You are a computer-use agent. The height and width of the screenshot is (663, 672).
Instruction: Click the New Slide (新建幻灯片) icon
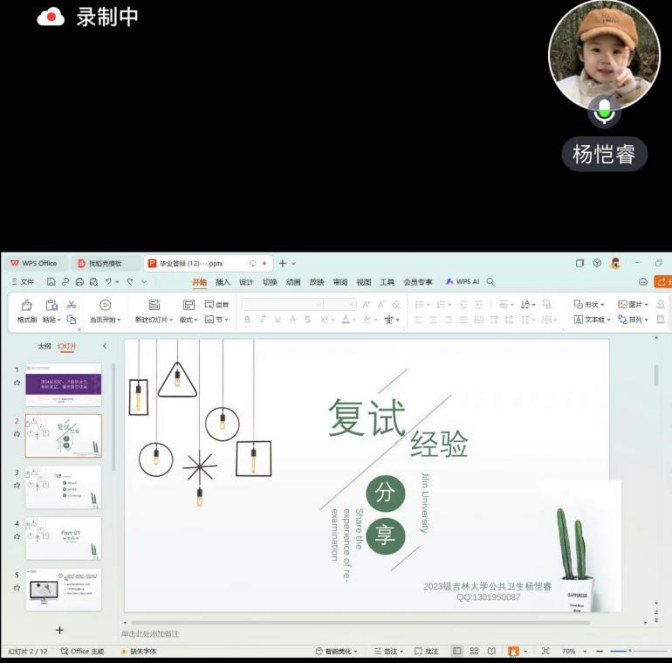(153, 305)
